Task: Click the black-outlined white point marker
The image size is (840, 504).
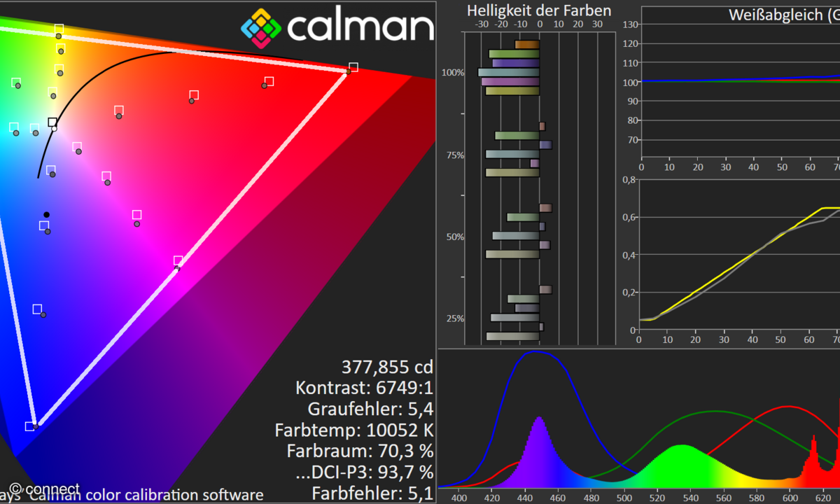Action: coord(52,122)
